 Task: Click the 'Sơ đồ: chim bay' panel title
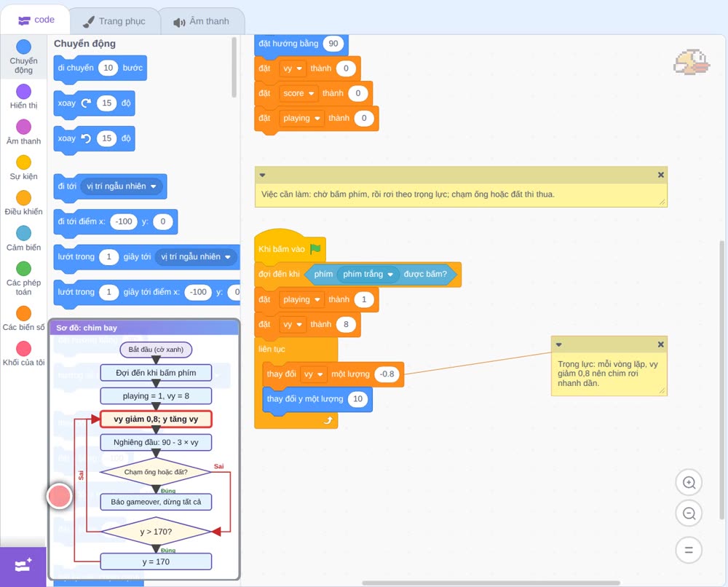[87, 328]
